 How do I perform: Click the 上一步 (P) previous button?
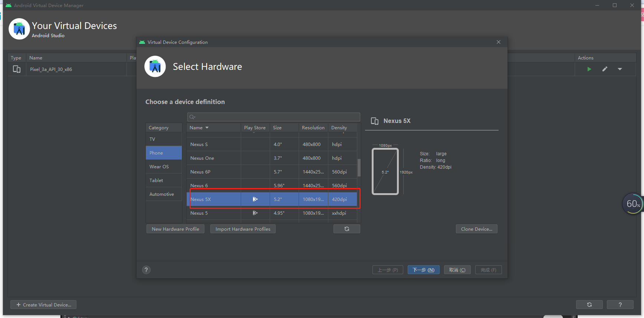coord(388,270)
